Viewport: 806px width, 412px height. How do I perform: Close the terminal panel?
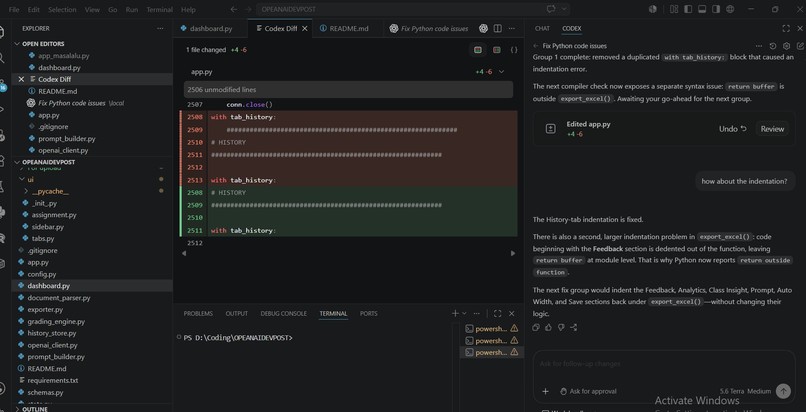coord(511,313)
